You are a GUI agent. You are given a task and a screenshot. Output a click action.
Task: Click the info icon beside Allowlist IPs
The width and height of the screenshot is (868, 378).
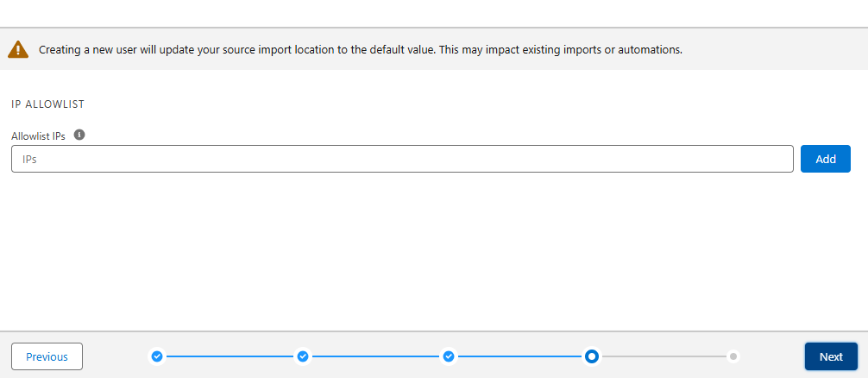click(x=79, y=135)
